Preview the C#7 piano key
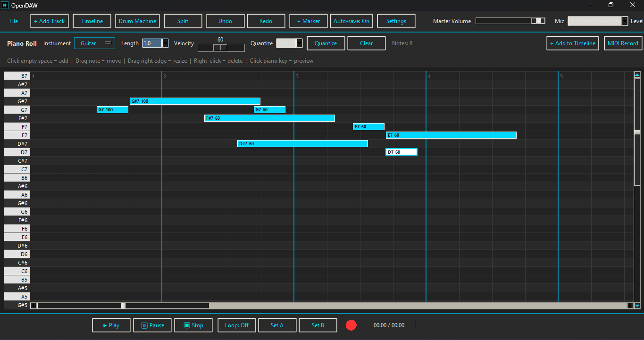The height and width of the screenshot is (340, 644). (17, 160)
